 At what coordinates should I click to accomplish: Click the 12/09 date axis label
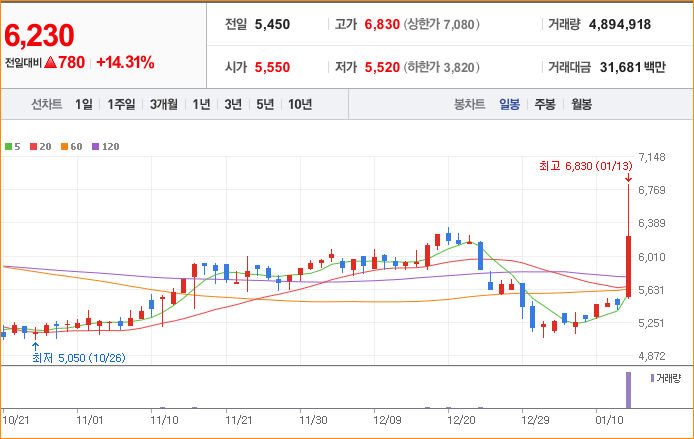(x=387, y=420)
